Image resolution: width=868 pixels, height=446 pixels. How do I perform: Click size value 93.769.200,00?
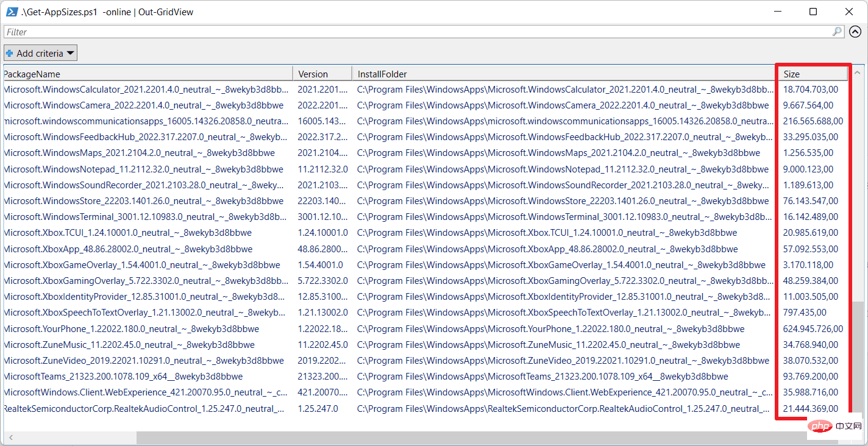pos(811,376)
